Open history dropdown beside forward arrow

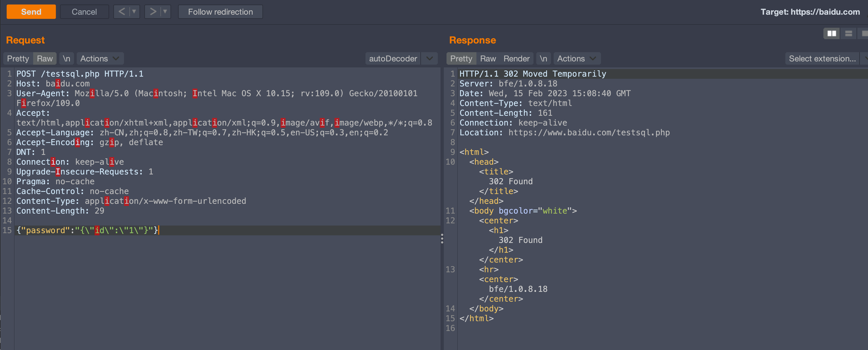click(x=165, y=12)
